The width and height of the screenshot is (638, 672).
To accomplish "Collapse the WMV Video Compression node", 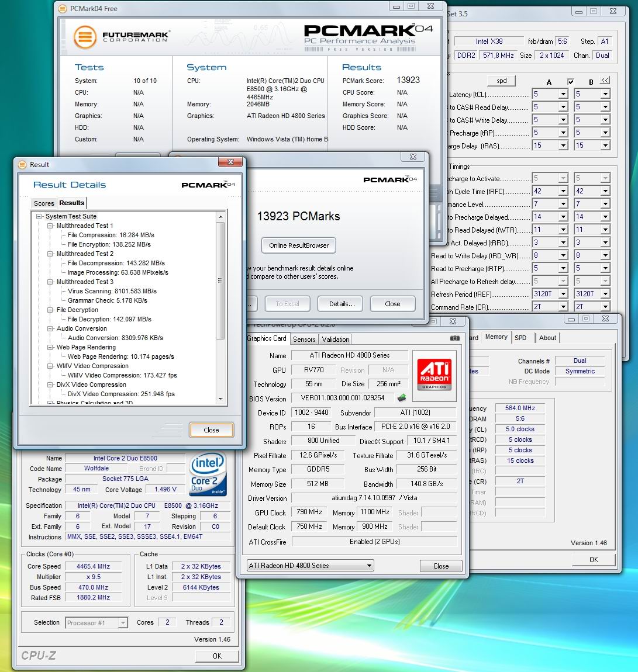I will [x=50, y=366].
